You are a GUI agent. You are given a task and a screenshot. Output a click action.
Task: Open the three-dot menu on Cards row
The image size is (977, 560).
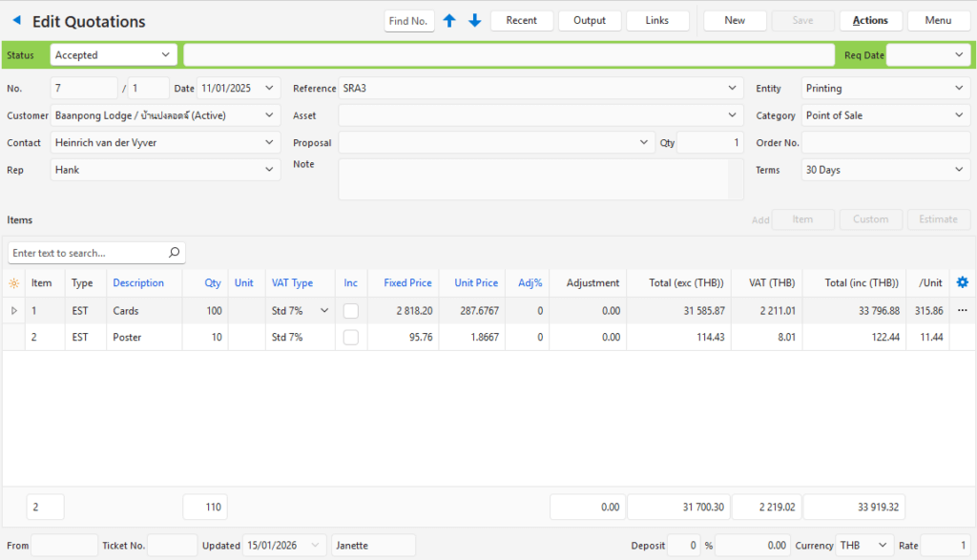click(962, 311)
